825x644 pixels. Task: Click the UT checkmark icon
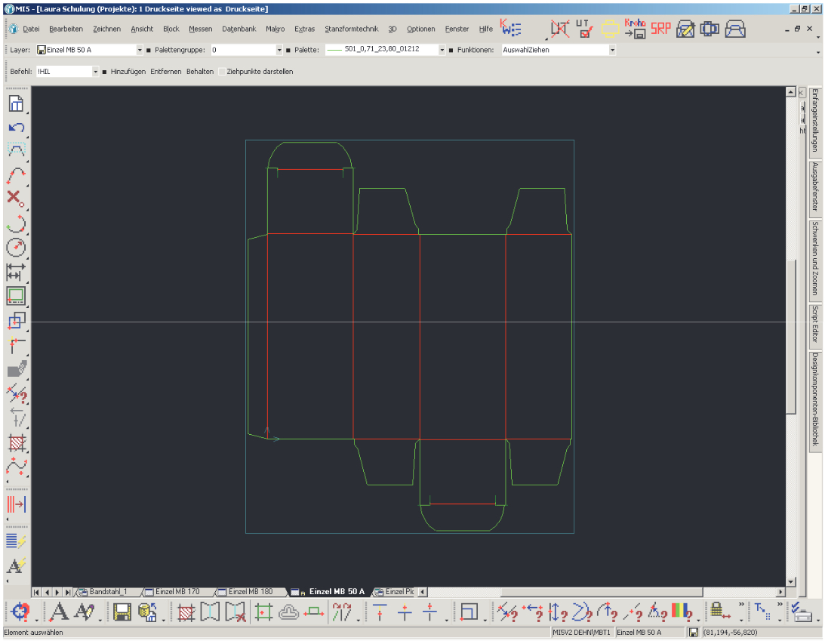(584, 29)
